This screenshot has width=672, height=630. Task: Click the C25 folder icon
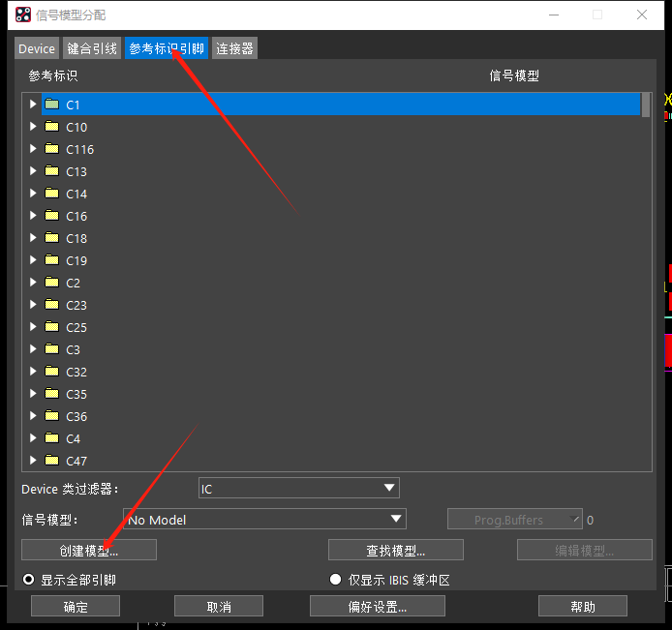click(x=52, y=327)
